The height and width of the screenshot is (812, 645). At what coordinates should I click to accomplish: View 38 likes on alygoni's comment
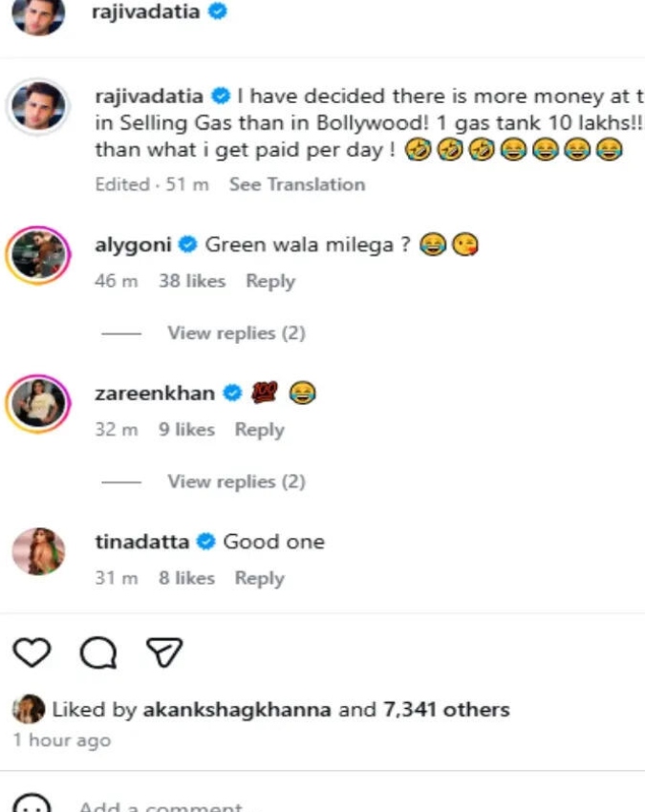tap(191, 281)
